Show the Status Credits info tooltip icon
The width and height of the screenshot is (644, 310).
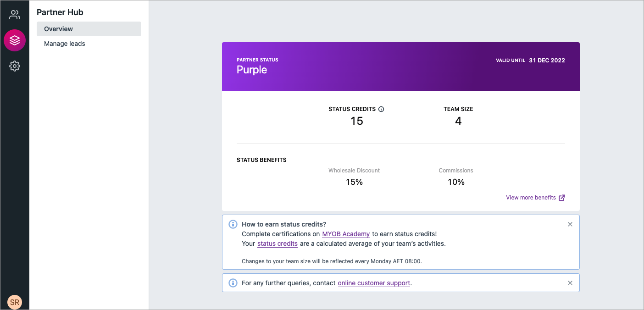(381, 109)
